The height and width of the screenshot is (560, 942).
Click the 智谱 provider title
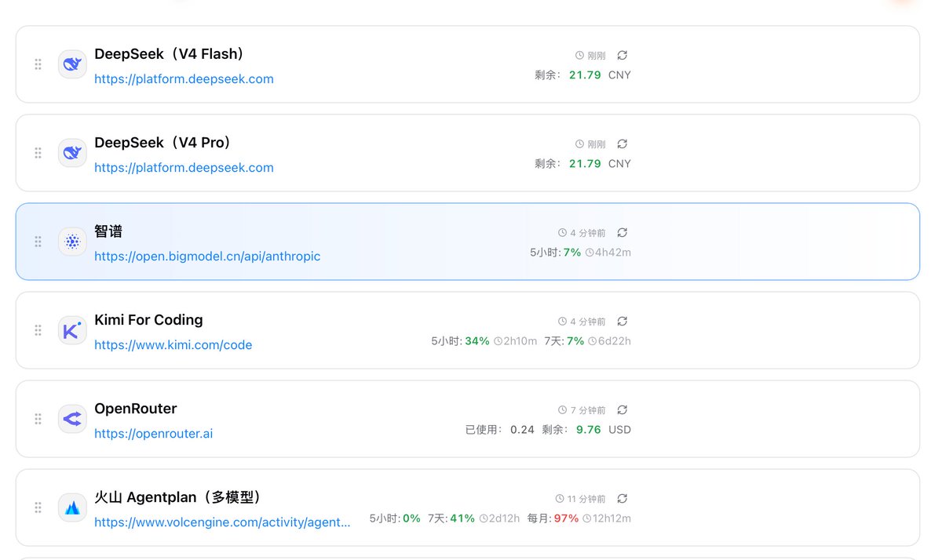point(108,231)
